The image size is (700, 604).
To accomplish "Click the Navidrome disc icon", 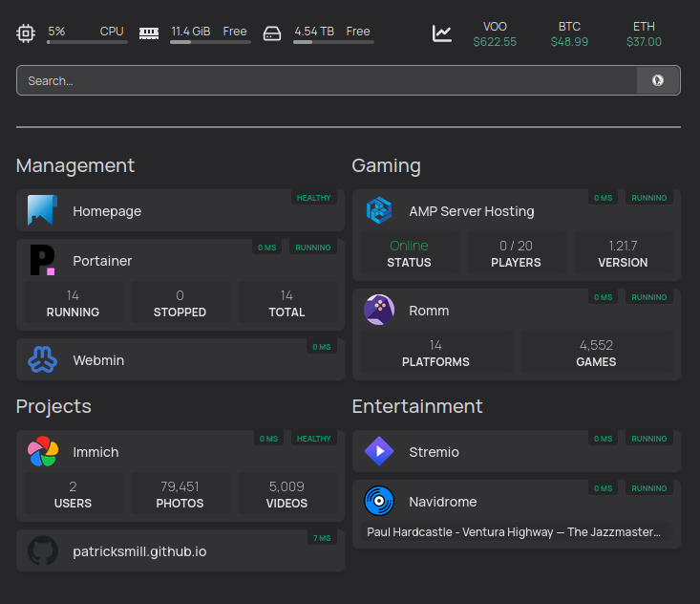I will tap(379, 501).
